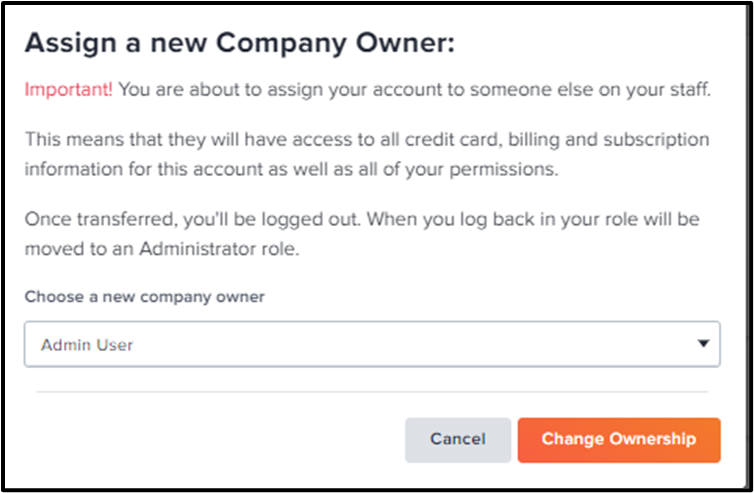Select the 'Admin User' value in dropdown
This screenshot has width=754, height=493.
click(x=87, y=345)
